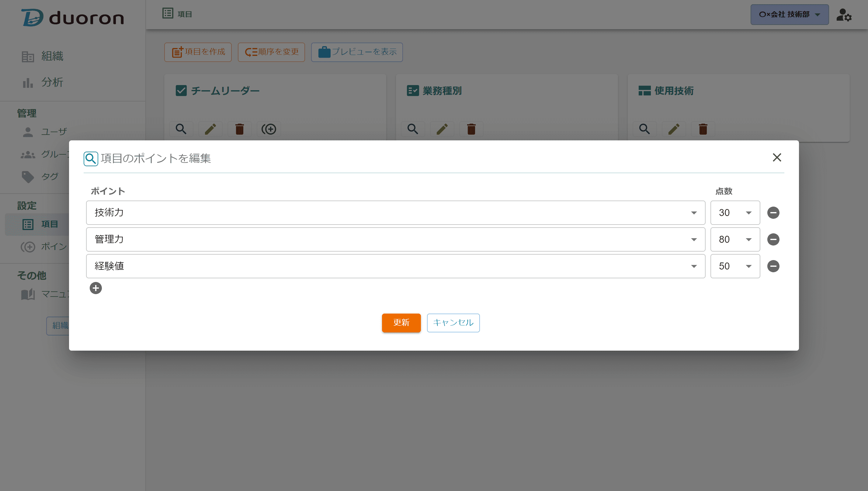The height and width of the screenshot is (491, 868).
Task: Click the キャンセル button
Action: (x=453, y=323)
